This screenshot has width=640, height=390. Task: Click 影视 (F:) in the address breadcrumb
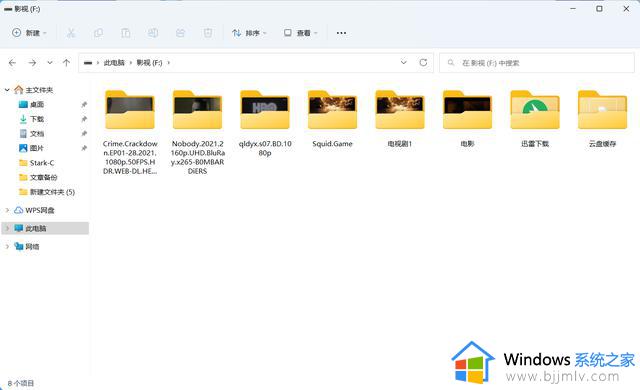[x=149, y=63]
